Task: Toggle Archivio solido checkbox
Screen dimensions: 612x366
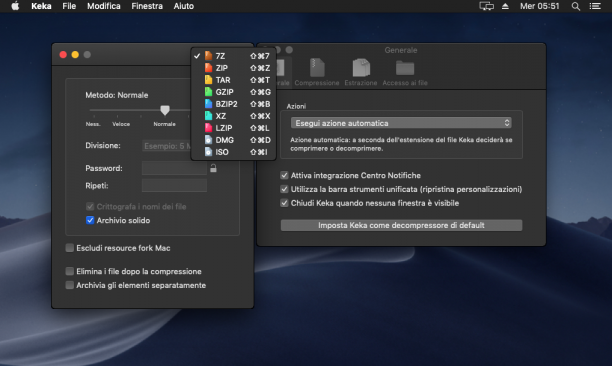Action: [x=90, y=220]
